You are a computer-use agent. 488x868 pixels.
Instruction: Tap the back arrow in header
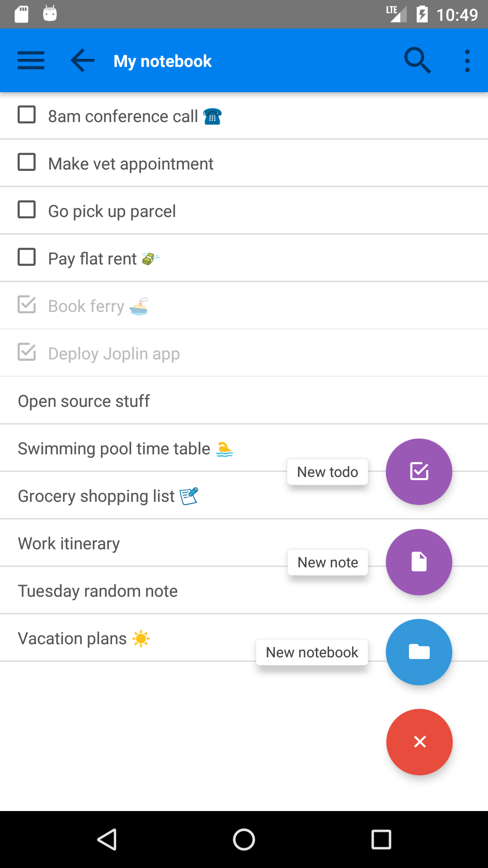[x=83, y=61]
